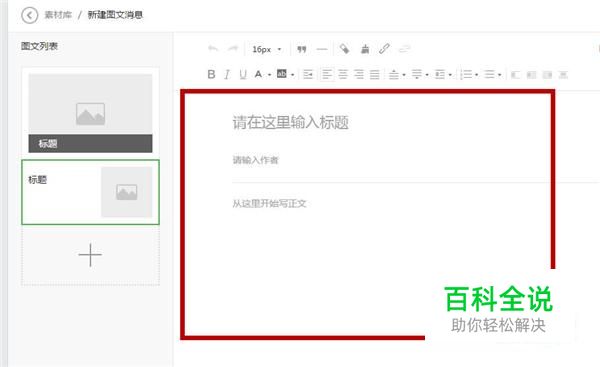Click the format painter brush icon
The height and width of the screenshot is (367, 600).
point(365,49)
